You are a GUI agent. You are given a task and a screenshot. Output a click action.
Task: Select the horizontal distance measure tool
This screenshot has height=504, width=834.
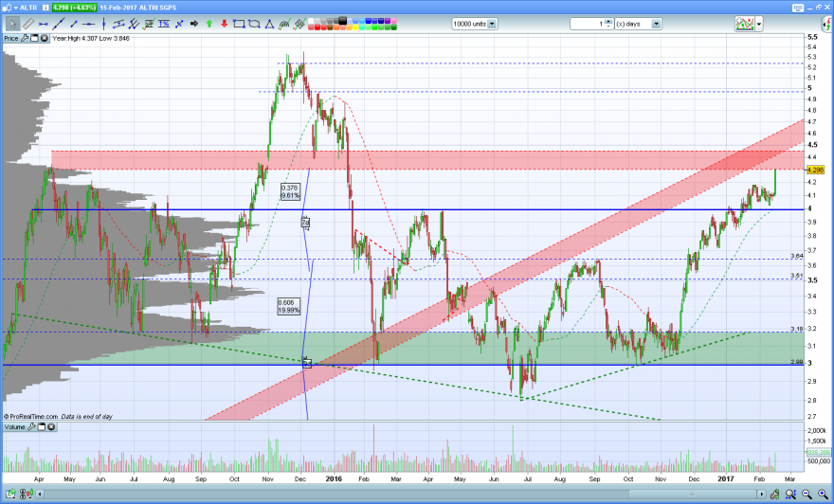pyautogui.click(x=44, y=24)
